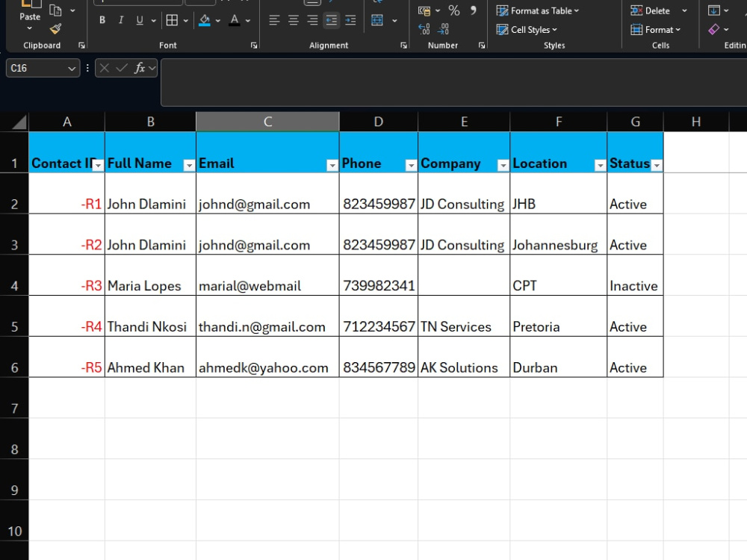
Task: Open the Cell Styles menu
Action: [x=527, y=30]
